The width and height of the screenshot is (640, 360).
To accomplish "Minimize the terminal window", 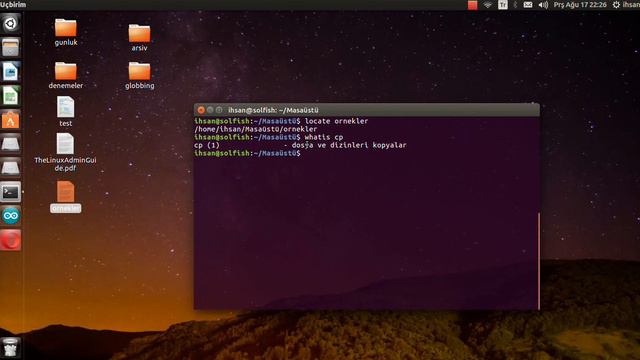I will [210, 110].
